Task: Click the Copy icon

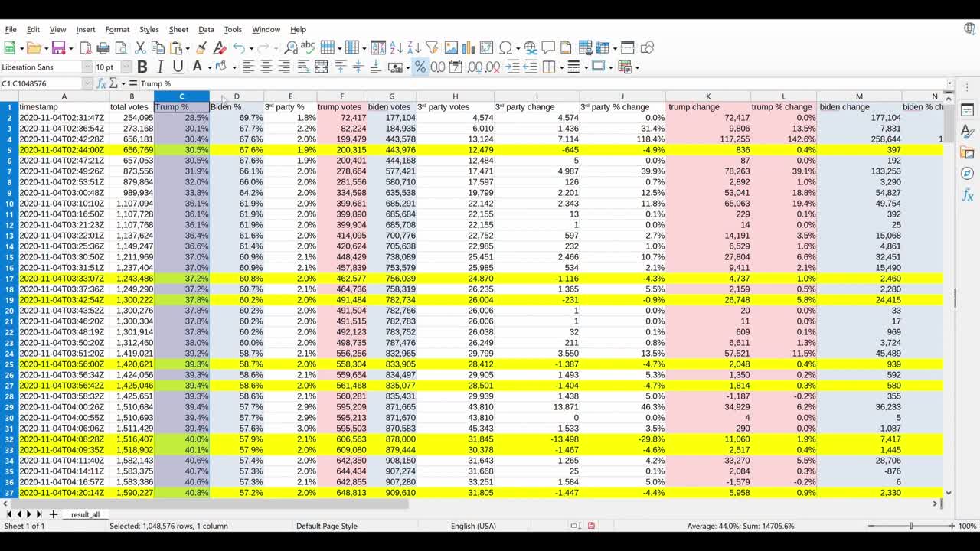Action: (x=158, y=48)
